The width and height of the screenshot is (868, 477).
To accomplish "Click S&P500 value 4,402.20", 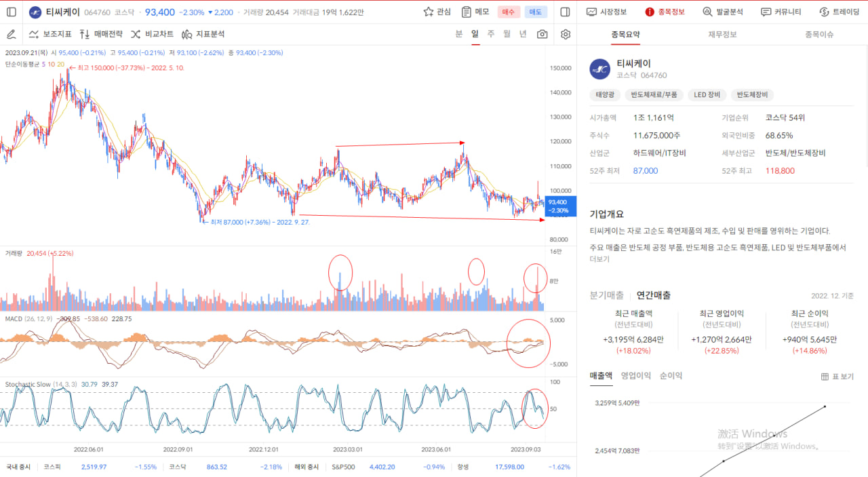I will coord(382,467).
